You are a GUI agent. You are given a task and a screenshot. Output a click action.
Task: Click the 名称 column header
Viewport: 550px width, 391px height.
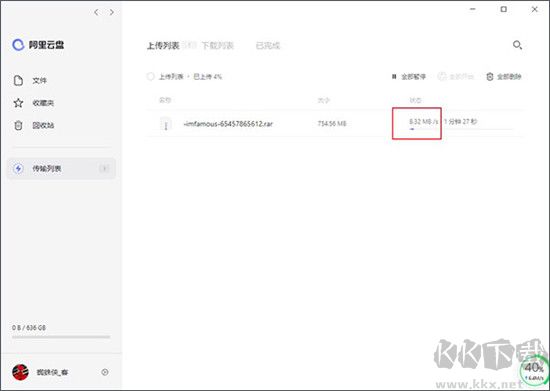point(165,100)
